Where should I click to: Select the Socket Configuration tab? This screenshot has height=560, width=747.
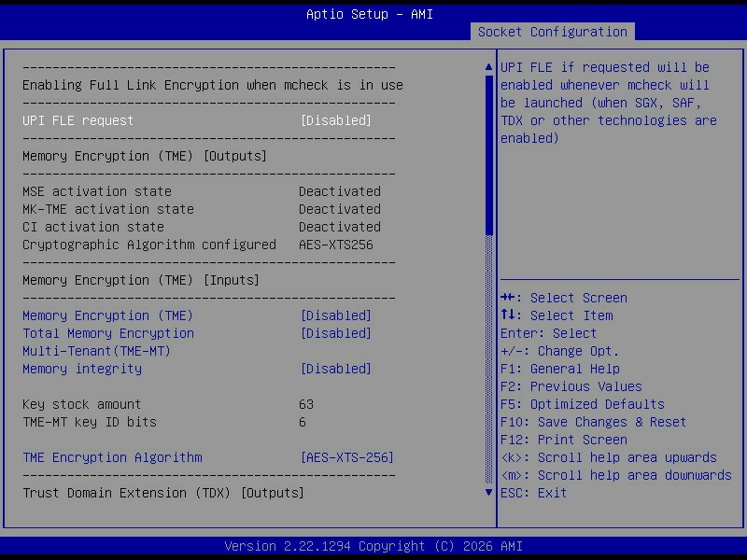pos(552,32)
